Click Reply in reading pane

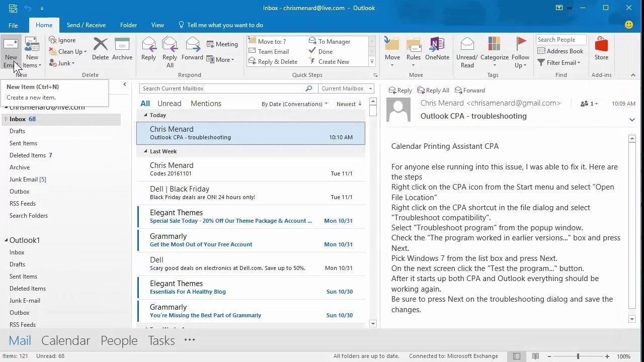coord(400,90)
